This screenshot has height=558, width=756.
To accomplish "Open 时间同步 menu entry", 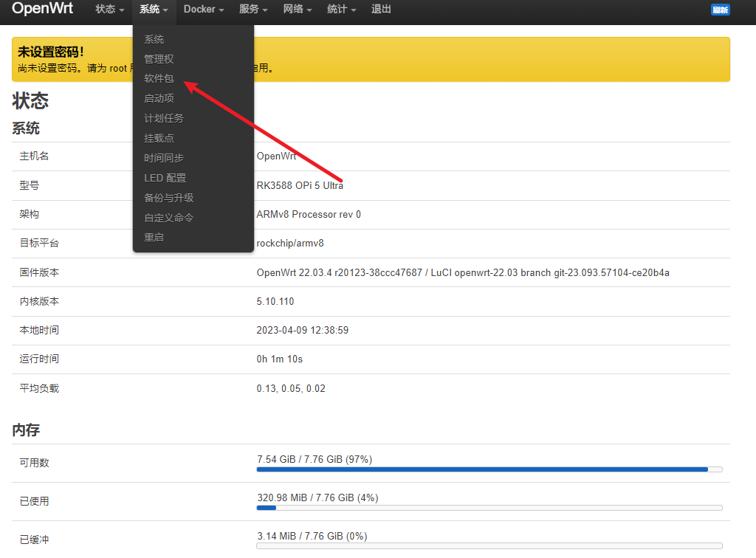I will point(163,157).
